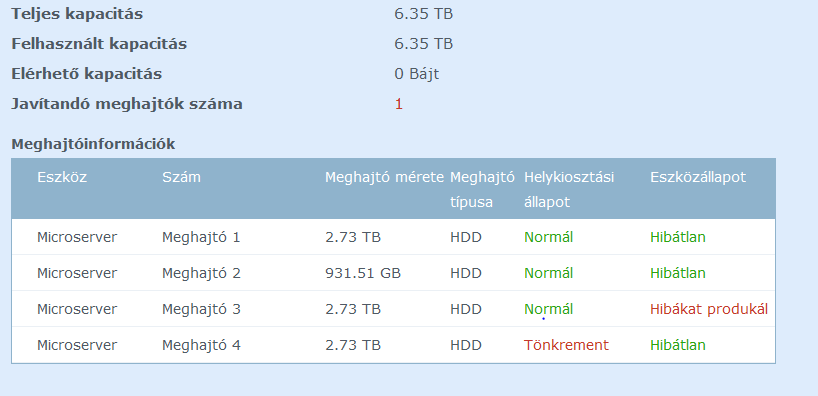Screen dimensions: 818x396
Task: Select the Meghajtó 1 row
Action: [393, 237]
